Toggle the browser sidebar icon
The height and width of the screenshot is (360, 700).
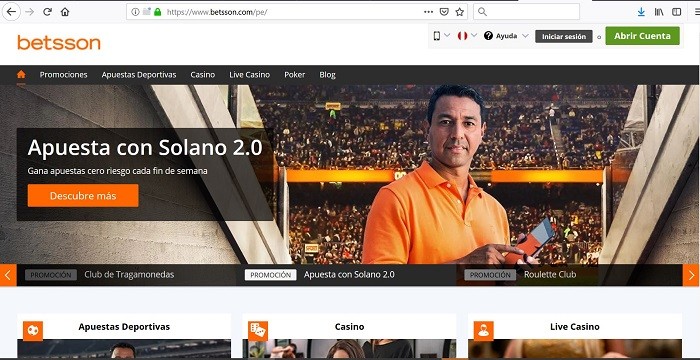(677, 12)
